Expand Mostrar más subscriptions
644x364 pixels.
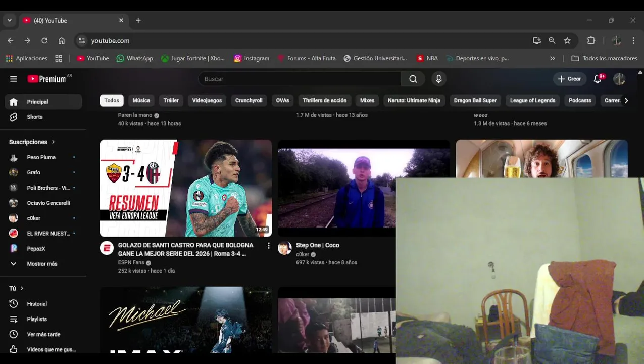(43, 264)
